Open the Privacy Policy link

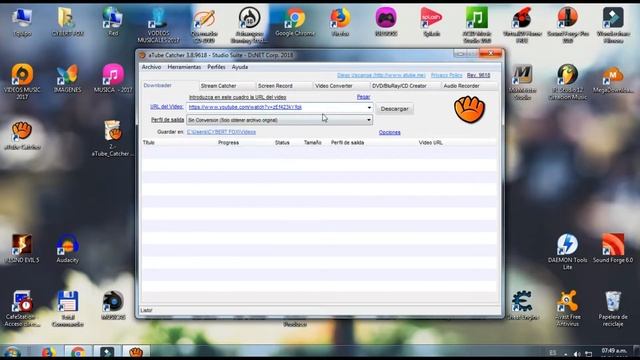447,76
